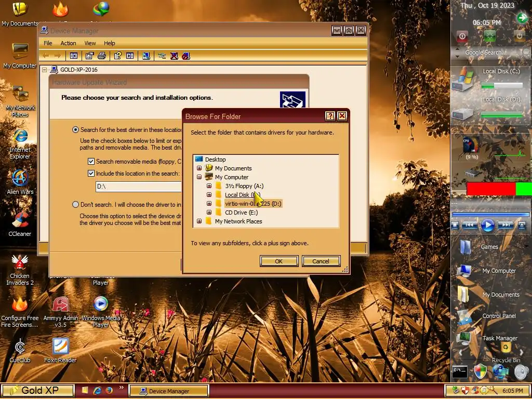Click the speaker volume icon in sidebar
This screenshot has width=532, height=399.
(x=521, y=372)
